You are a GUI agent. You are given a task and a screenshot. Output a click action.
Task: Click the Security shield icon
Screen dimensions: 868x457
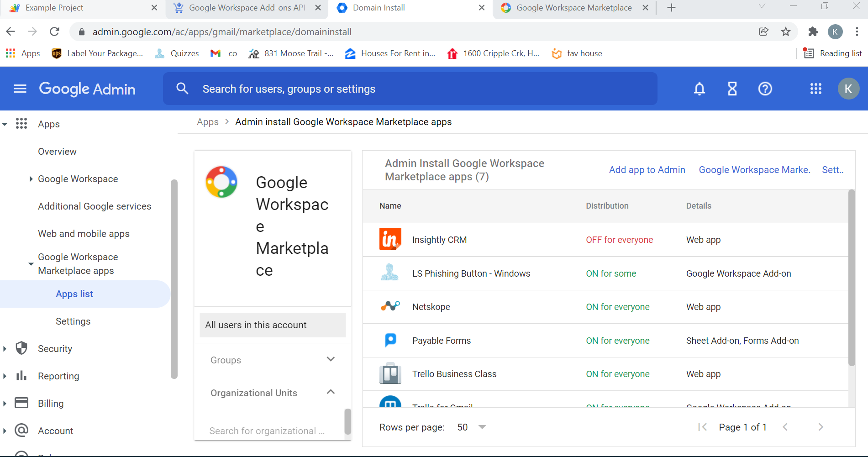pyautogui.click(x=21, y=348)
